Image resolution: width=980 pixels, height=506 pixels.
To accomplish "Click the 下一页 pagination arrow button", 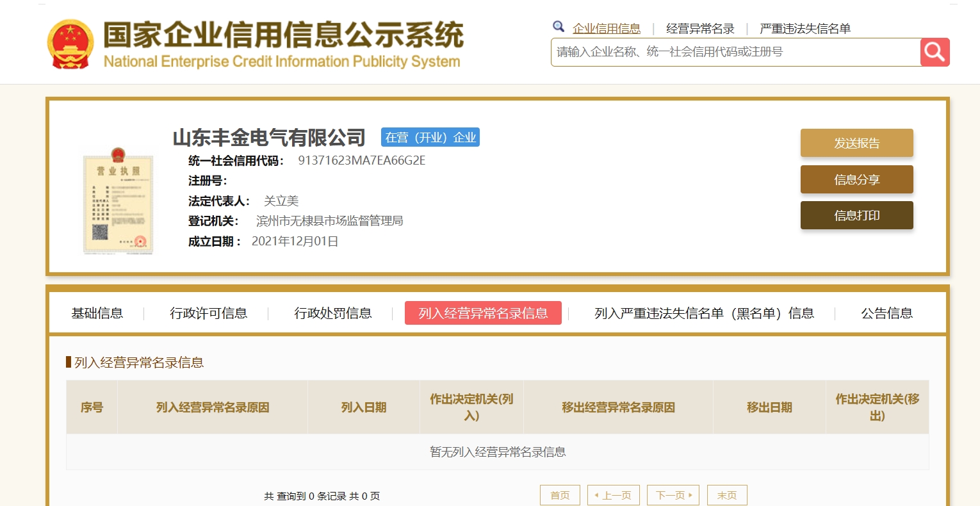I will point(673,495).
